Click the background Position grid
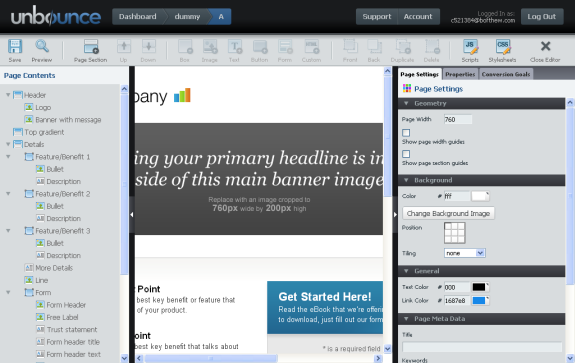Viewport: 575px width, 363px height. (454, 233)
